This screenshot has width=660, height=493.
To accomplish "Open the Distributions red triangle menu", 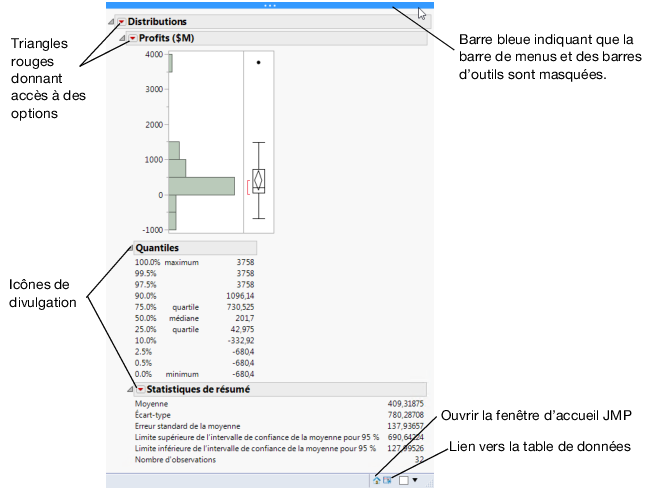I will [121, 21].
